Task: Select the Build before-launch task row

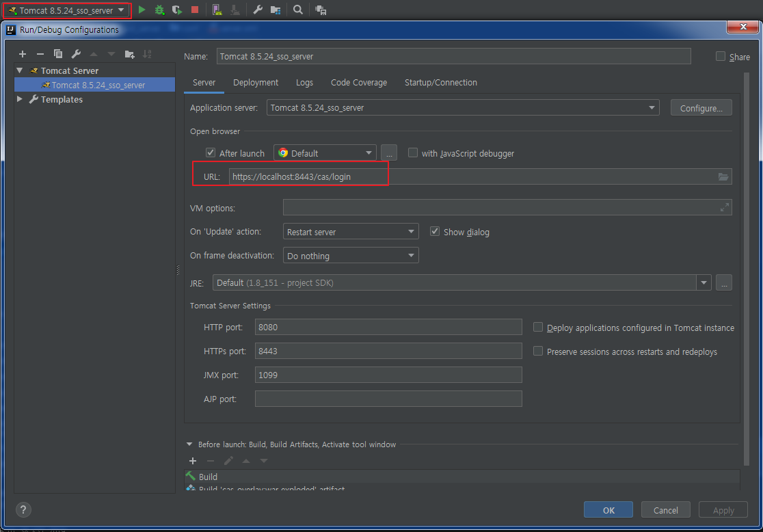Action: (461, 477)
